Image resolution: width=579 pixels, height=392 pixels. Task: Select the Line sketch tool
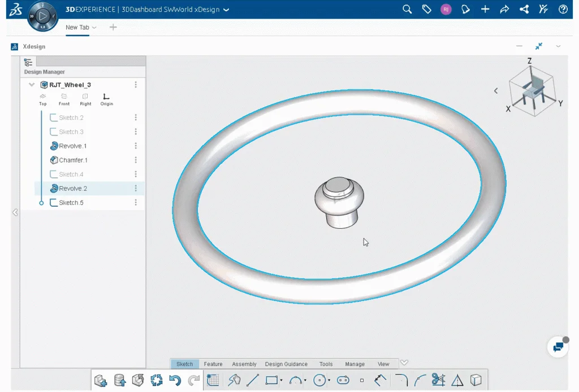(x=253, y=380)
